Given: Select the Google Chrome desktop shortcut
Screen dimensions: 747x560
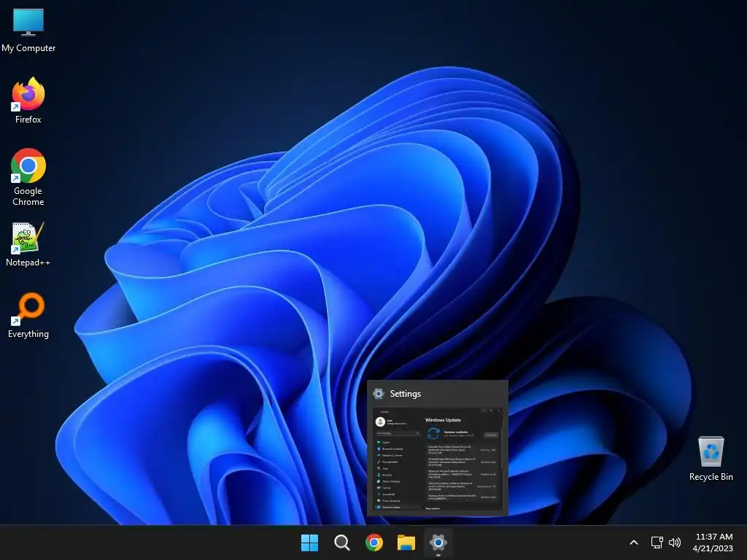Looking at the screenshot, I should (28, 176).
